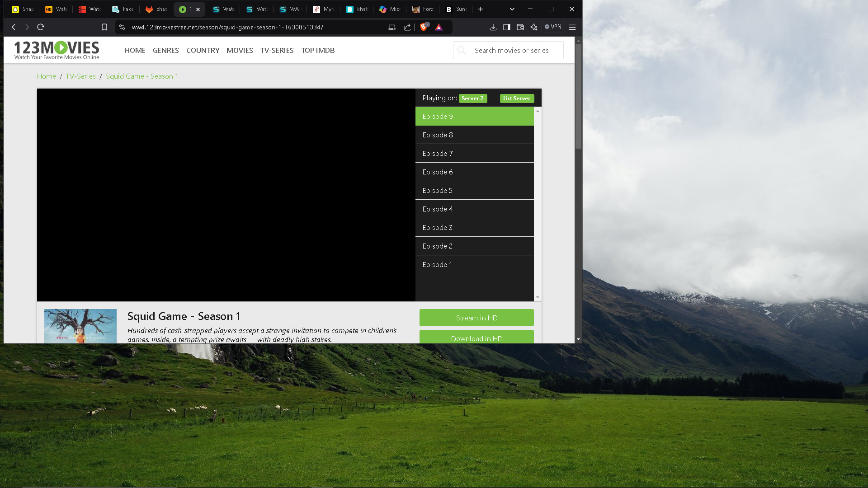Viewport: 868px width, 488px height.
Task: Select Episode 4 in the episode list
Action: coord(474,209)
